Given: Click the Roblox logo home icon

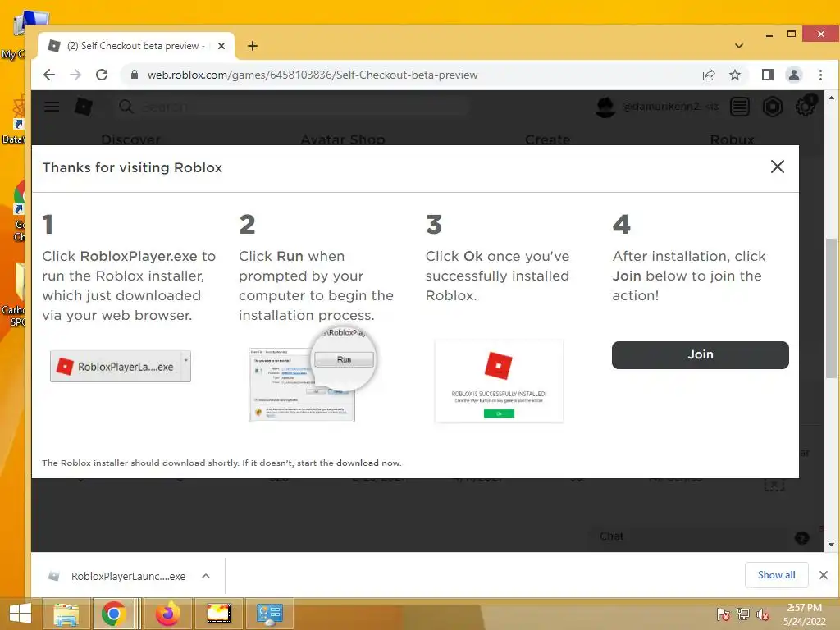Looking at the screenshot, I should tap(84, 107).
